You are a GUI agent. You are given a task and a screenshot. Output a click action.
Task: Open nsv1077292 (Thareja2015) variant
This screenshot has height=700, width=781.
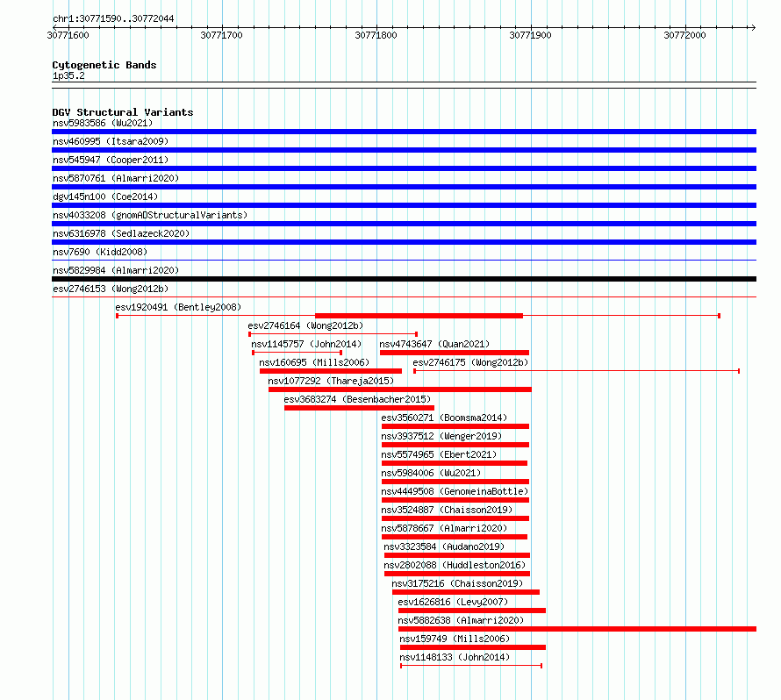click(x=331, y=381)
